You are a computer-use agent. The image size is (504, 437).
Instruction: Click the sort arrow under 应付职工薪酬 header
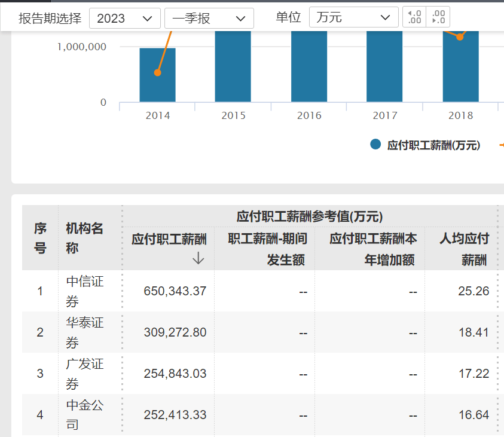click(198, 258)
